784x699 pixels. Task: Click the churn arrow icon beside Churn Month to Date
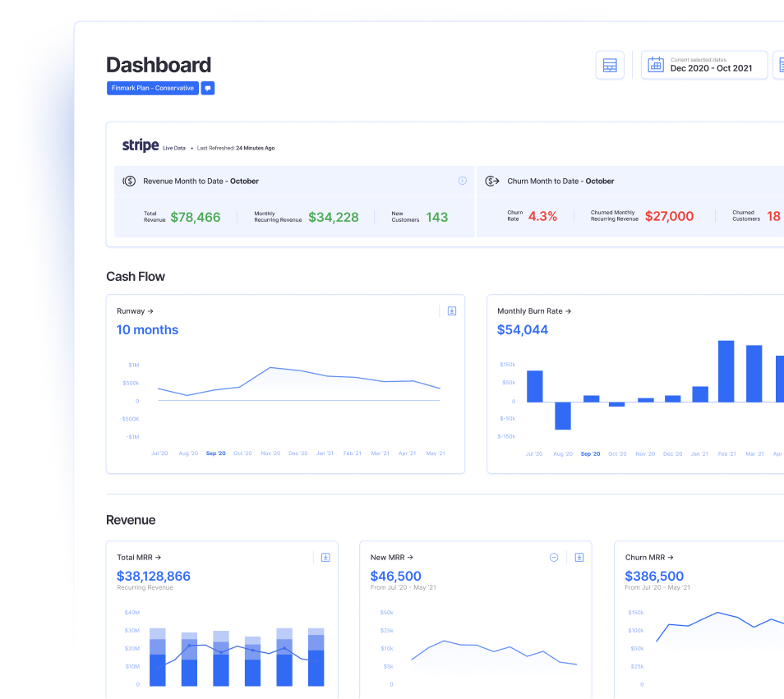coord(491,181)
